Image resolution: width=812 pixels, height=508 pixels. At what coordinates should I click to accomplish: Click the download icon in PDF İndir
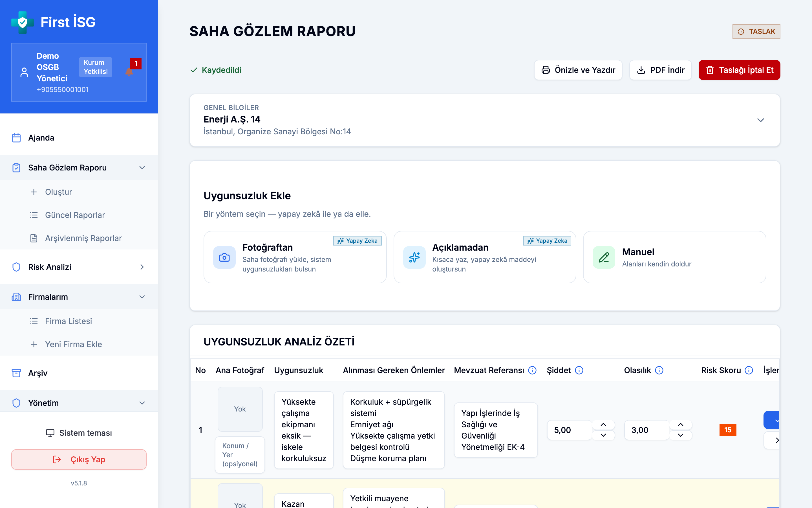click(x=641, y=70)
